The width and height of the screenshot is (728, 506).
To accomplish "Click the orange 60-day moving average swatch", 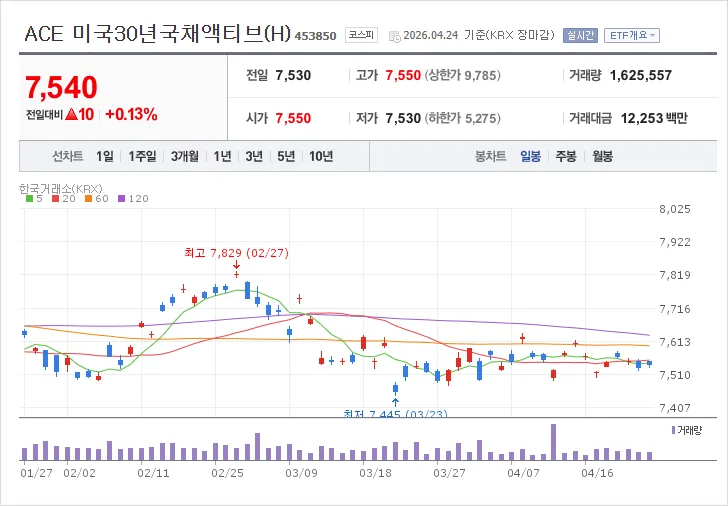I will (x=89, y=199).
